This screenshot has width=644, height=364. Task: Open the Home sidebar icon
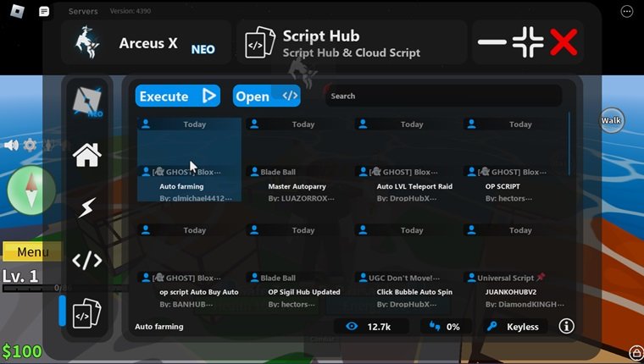[87, 156]
